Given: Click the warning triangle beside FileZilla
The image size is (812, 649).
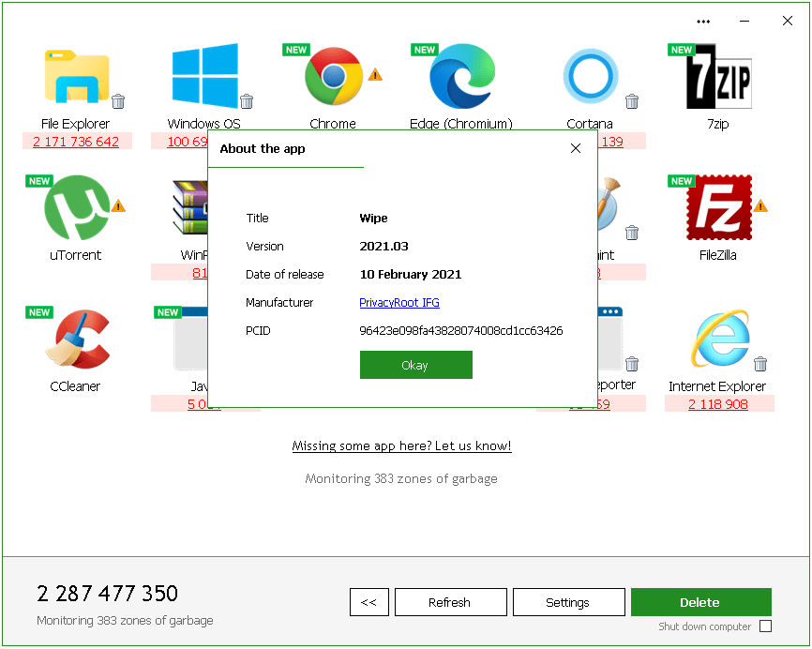Looking at the screenshot, I should [x=760, y=205].
